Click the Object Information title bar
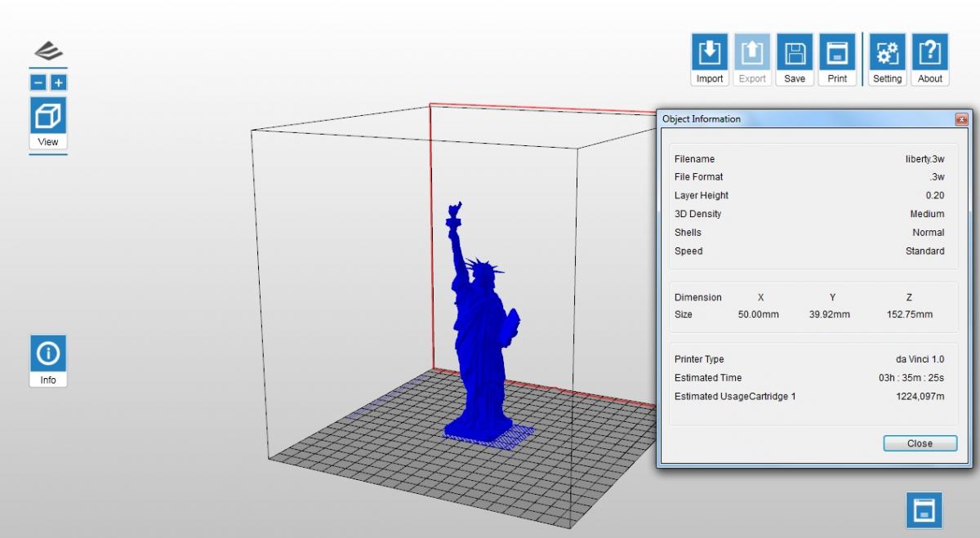The height and width of the screenshot is (538, 980). coord(814,119)
